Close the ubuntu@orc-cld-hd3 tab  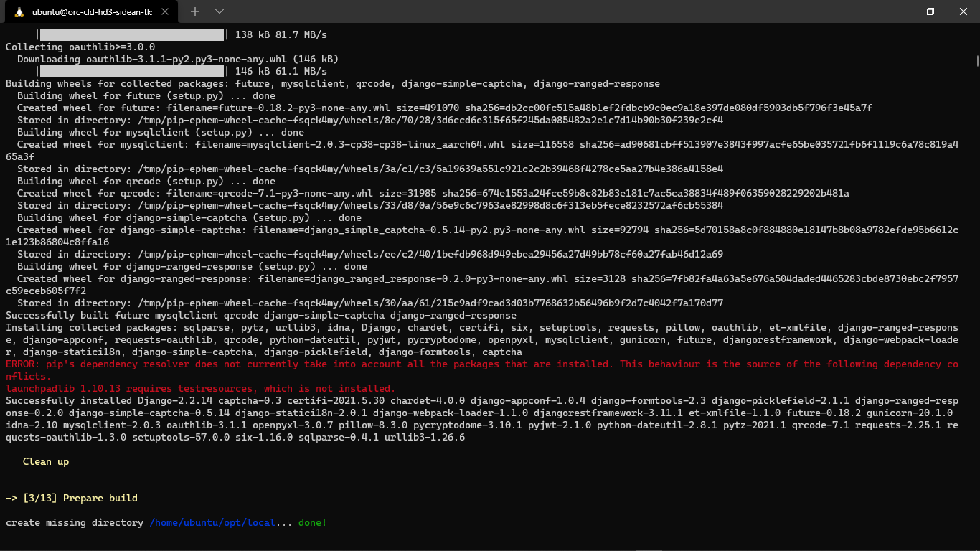pos(167,12)
